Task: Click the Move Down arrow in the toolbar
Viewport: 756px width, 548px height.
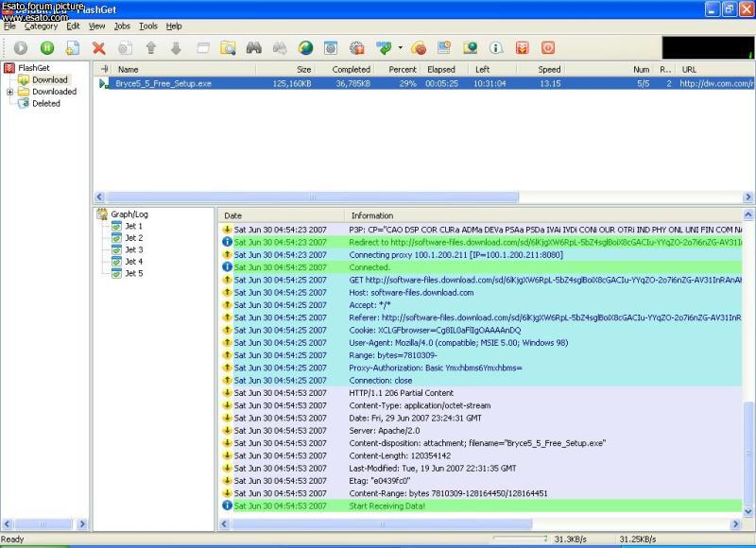Action: coord(176,48)
